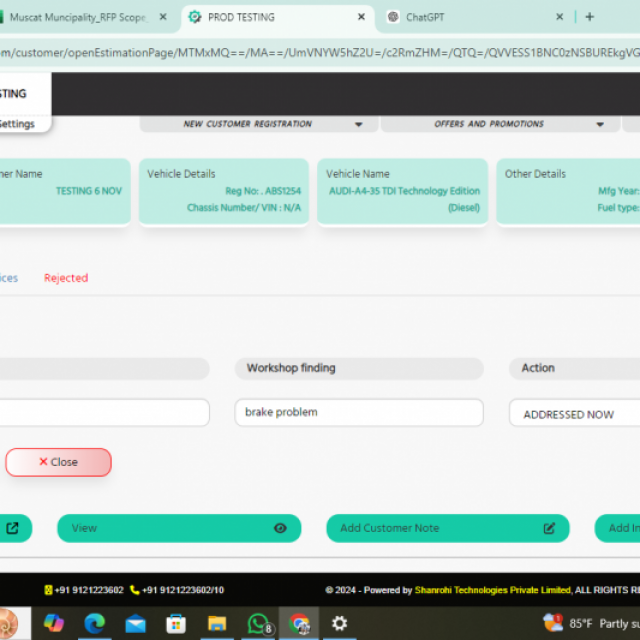This screenshot has height=640, width=640.
Task: Click the PROD TESTING tab gear favicon
Action: coord(195,17)
